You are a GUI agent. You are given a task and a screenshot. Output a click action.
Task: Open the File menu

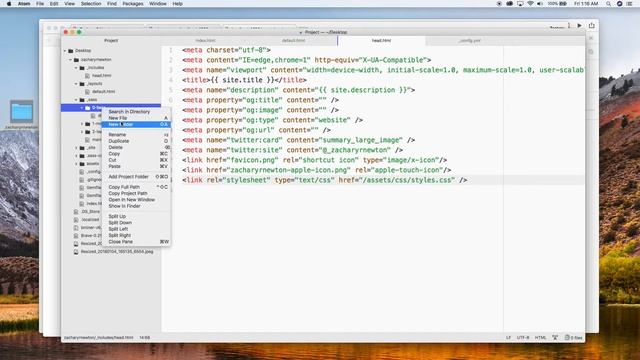(x=40, y=4)
